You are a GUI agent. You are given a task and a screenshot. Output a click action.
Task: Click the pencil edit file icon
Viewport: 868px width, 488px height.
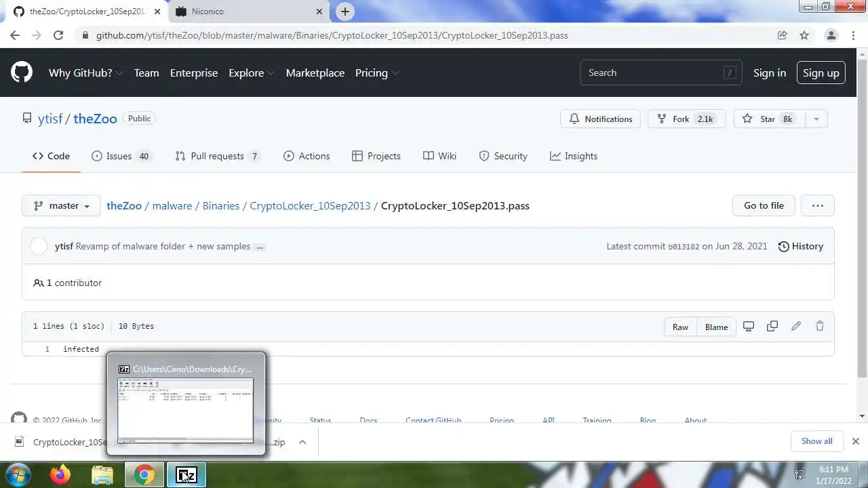796,326
